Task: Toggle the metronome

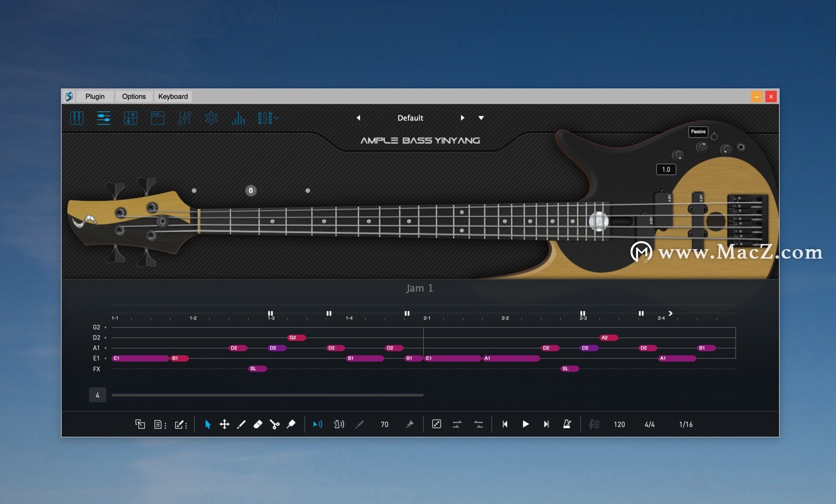Action: (567, 424)
